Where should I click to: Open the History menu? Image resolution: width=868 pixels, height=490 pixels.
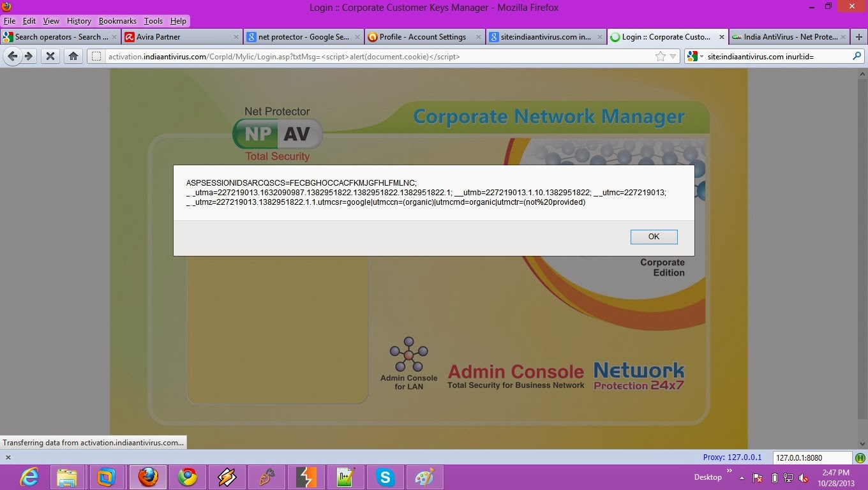79,21
